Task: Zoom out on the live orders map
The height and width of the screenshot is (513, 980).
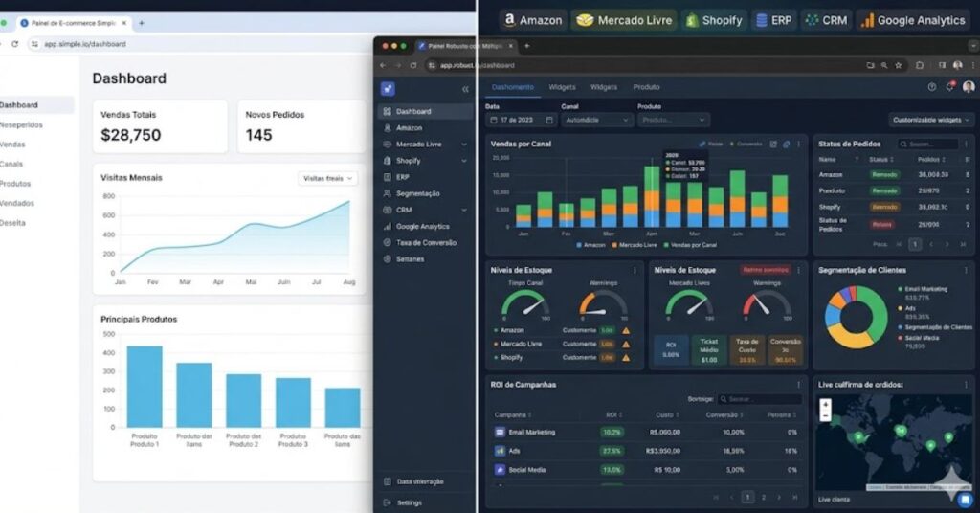Action: click(825, 415)
